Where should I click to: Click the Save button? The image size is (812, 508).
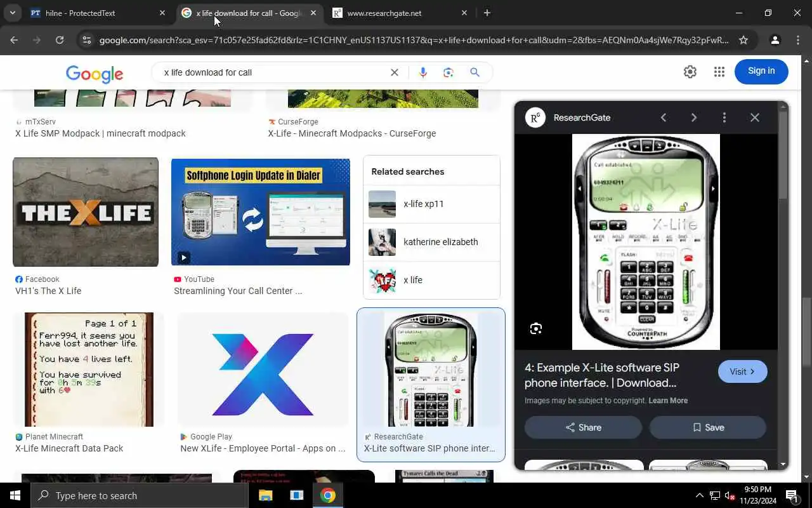point(707,427)
